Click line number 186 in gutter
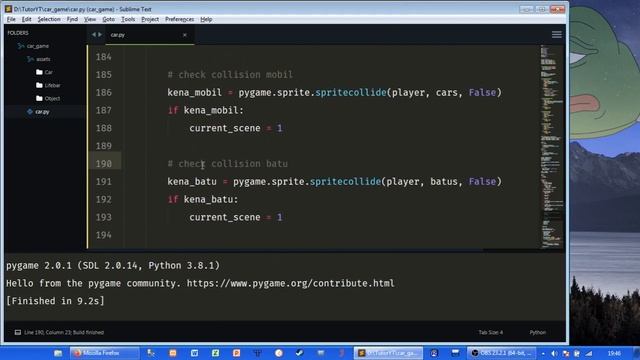Viewport: 640px width, 360px height. [x=104, y=93]
